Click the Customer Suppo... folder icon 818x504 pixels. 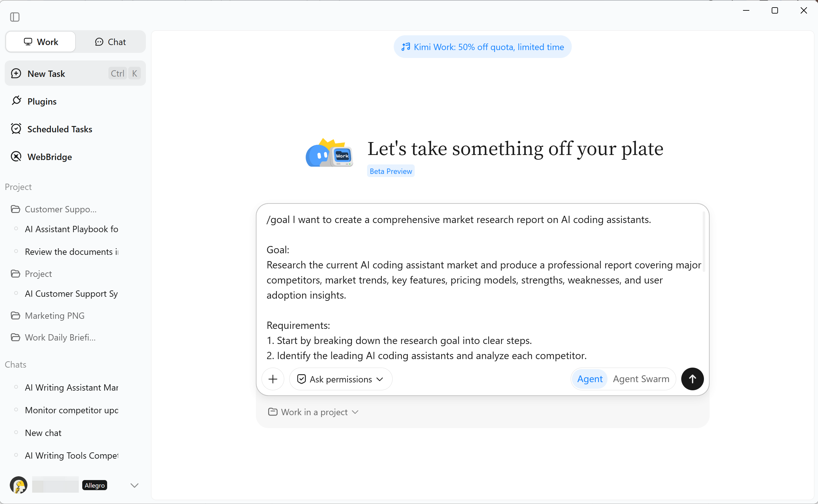coord(15,209)
